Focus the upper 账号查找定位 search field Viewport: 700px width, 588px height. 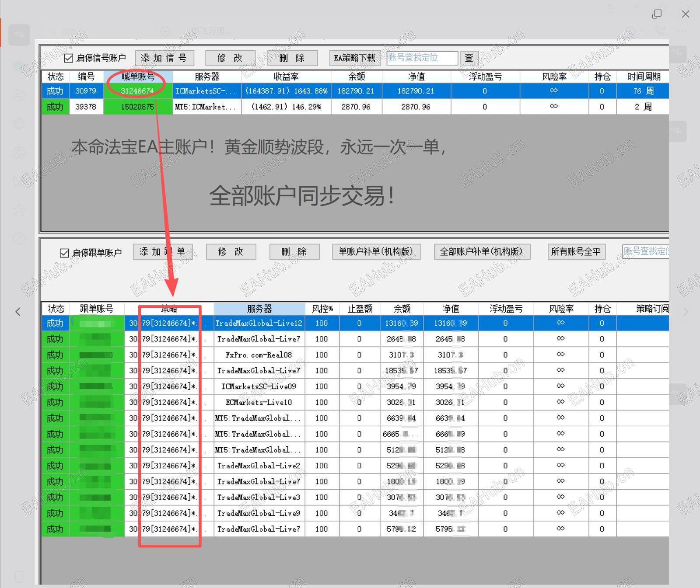(422, 58)
